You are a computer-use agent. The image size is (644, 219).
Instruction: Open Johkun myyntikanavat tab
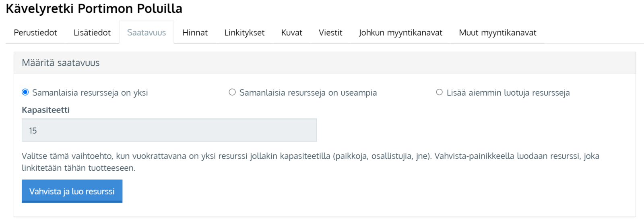(x=400, y=33)
